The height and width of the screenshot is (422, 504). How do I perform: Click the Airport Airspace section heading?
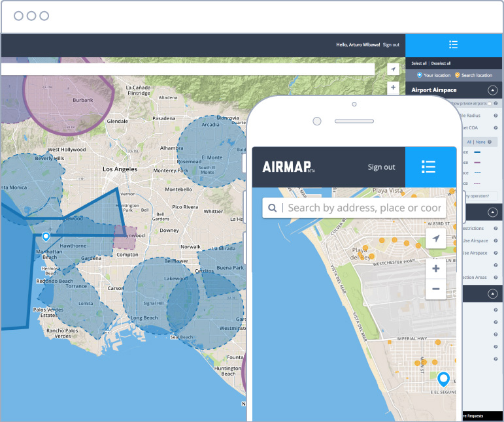[x=433, y=90]
